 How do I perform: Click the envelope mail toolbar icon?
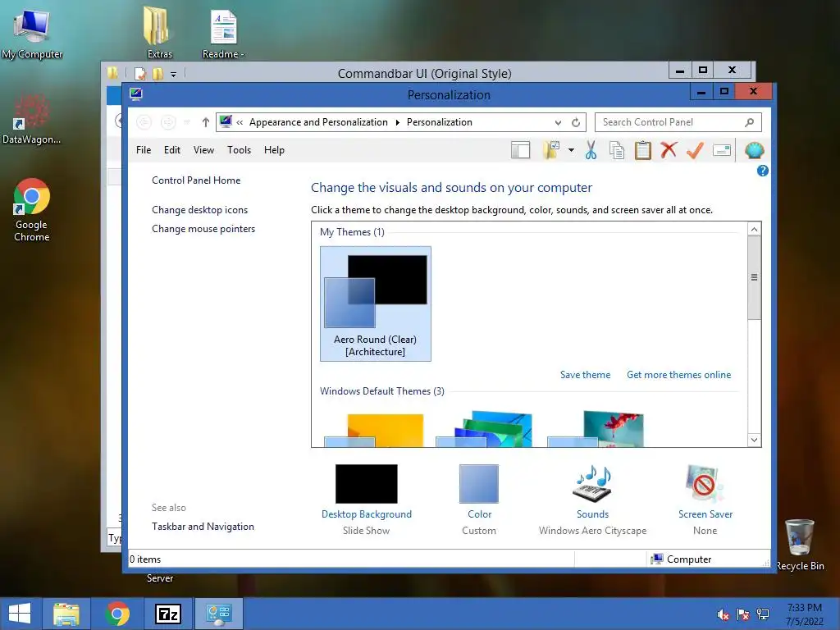pyautogui.click(x=722, y=151)
